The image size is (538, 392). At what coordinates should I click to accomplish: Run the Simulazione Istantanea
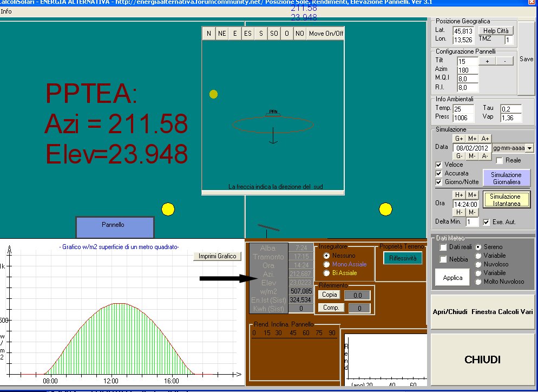507,200
